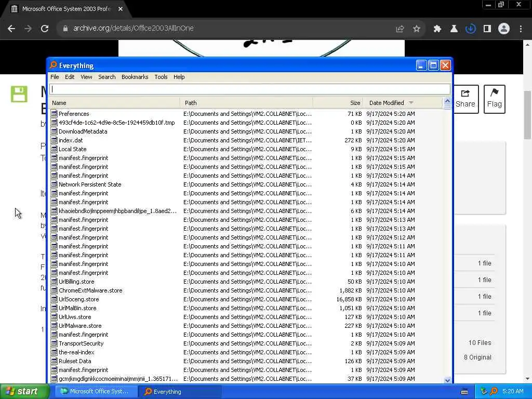This screenshot has height=399, width=532.
Task: Open the Search menu in Everything
Action: pos(107,77)
